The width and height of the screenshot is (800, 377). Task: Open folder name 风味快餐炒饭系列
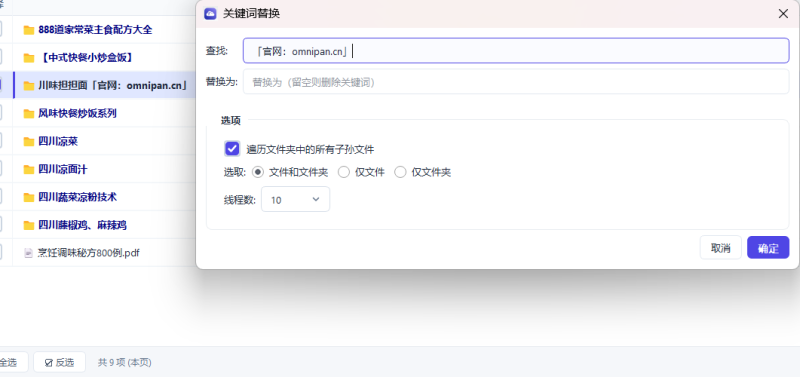(78, 113)
